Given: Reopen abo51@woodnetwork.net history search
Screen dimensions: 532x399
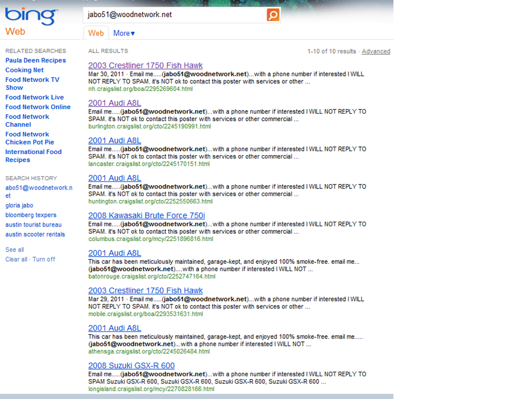Looking at the screenshot, I should pos(39,192).
